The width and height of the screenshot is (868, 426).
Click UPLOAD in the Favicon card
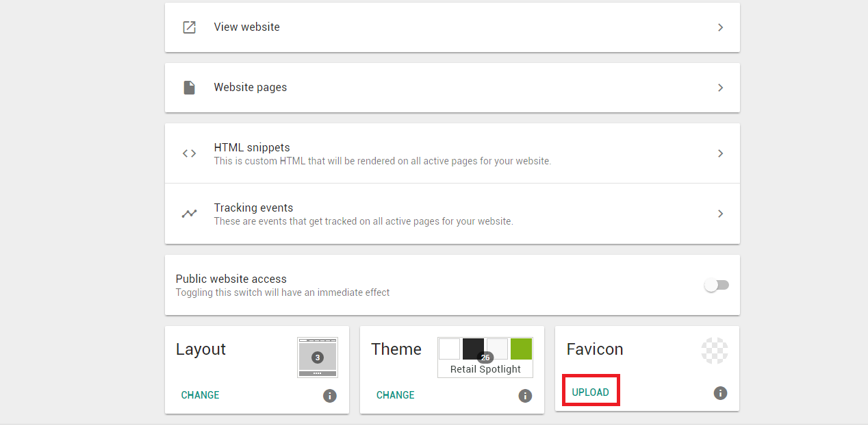point(590,392)
